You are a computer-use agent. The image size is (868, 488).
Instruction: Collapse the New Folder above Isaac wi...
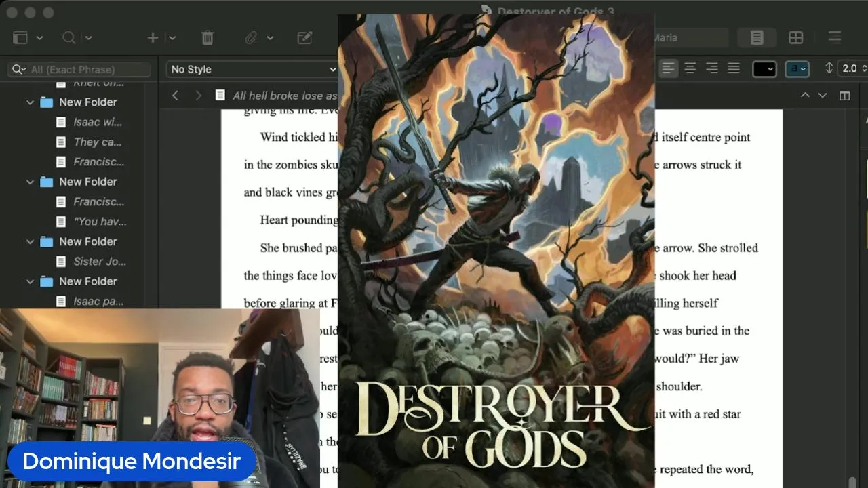(x=30, y=102)
